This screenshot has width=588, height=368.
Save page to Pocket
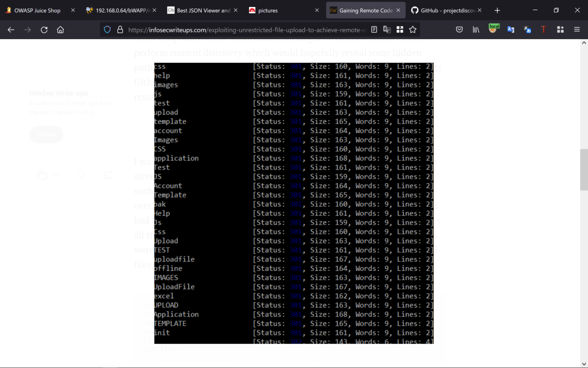point(459,30)
